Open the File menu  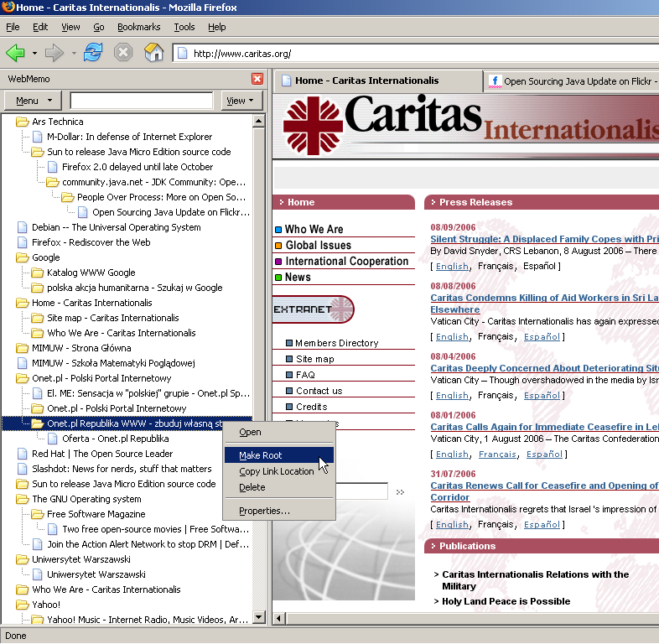click(13, 27)
